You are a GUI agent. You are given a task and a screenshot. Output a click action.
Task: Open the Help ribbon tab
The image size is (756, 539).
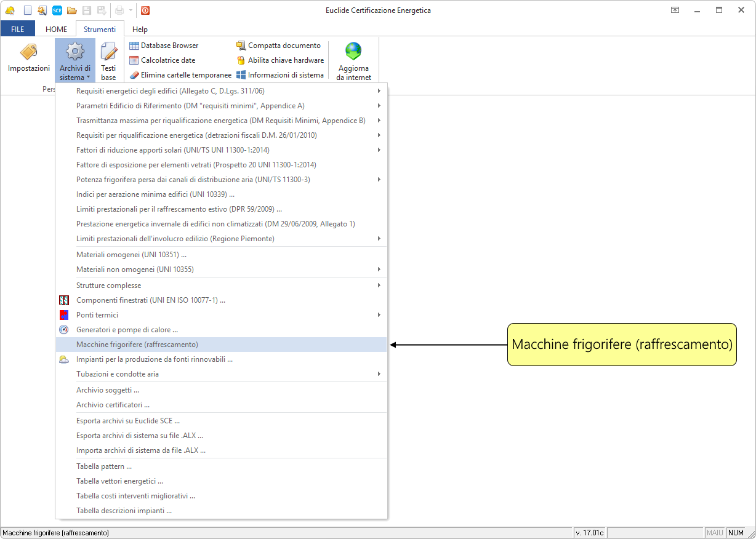140,29
